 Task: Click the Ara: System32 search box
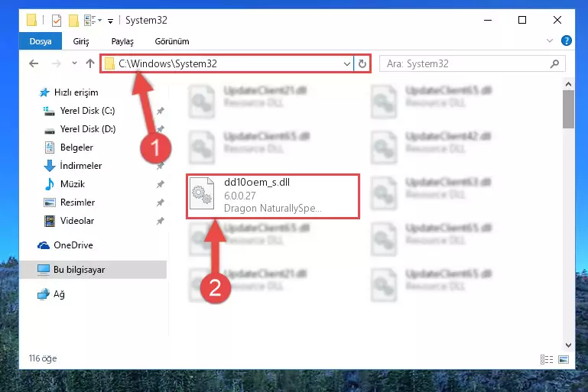point(472,63)
